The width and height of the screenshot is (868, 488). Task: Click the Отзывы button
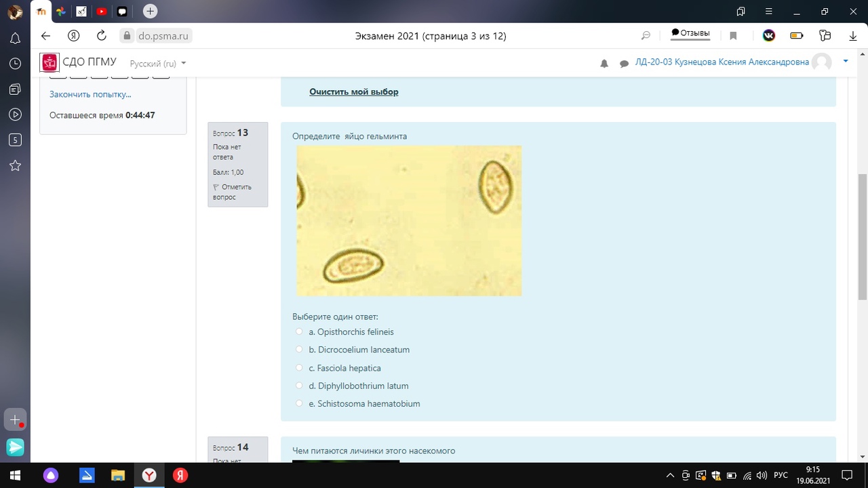(x=690, y=33)
